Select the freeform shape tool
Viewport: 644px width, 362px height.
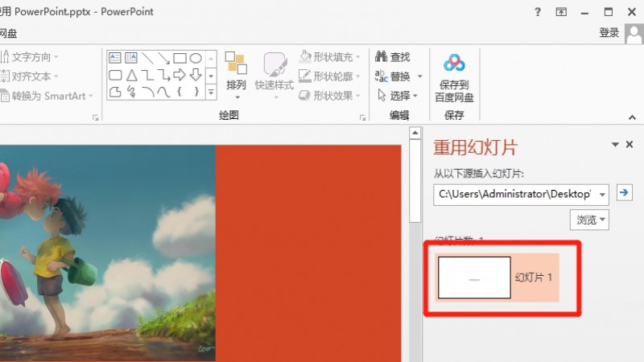(x=115, y=92)
